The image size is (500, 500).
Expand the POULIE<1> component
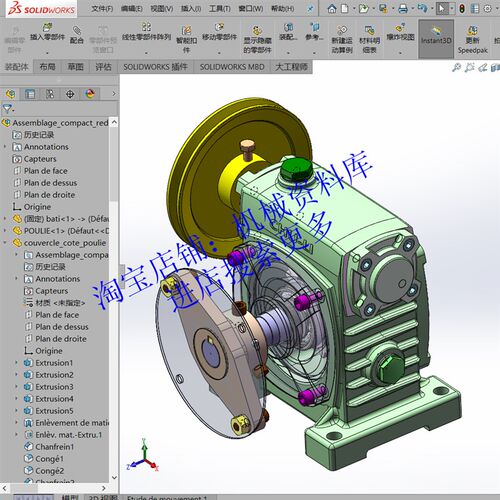pos(5,231)
